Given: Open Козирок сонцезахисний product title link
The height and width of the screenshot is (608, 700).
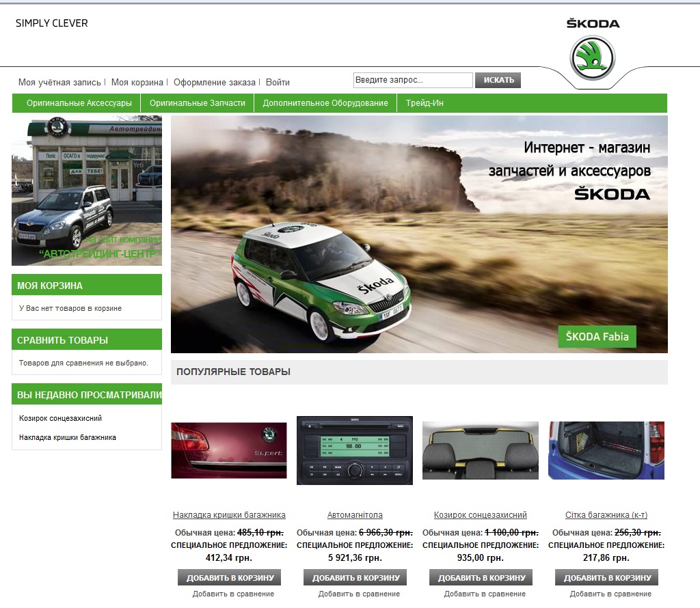Looking at the screenshot, I should coord(481,515).
